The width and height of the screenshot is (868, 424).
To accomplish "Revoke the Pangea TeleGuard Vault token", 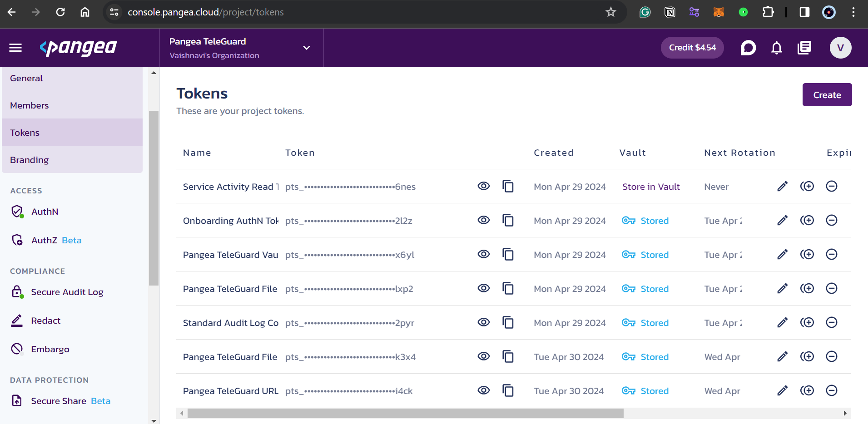I will 832,254.
